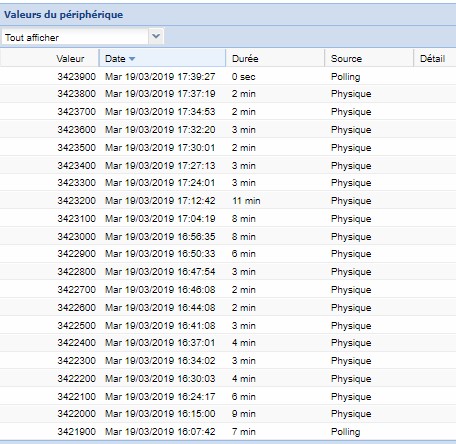The image size is (456, 444).
Task: Click the Durée column header
Action: pos(275,59)
